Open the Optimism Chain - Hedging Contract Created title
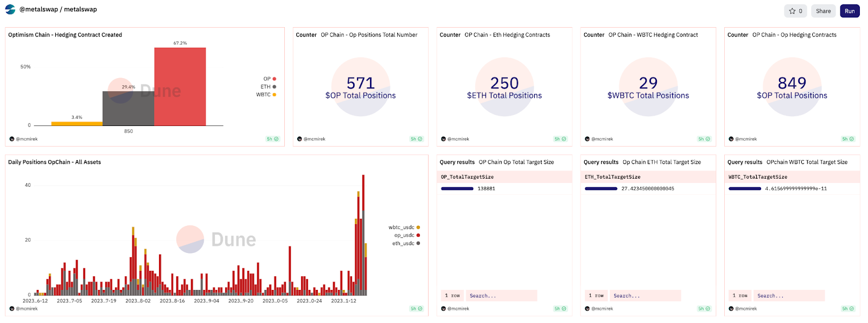This screenshot has height=323, width=868. (x=65, y=35)
